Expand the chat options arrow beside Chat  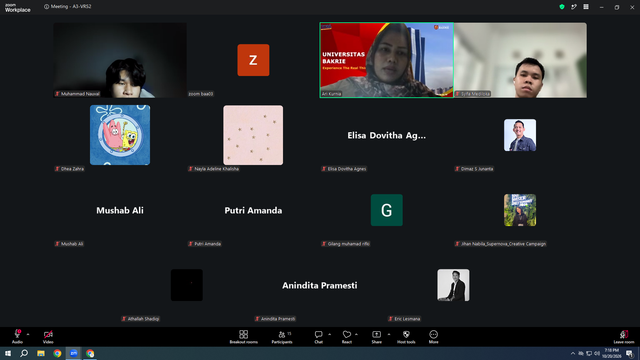click(x=329, y=334)
